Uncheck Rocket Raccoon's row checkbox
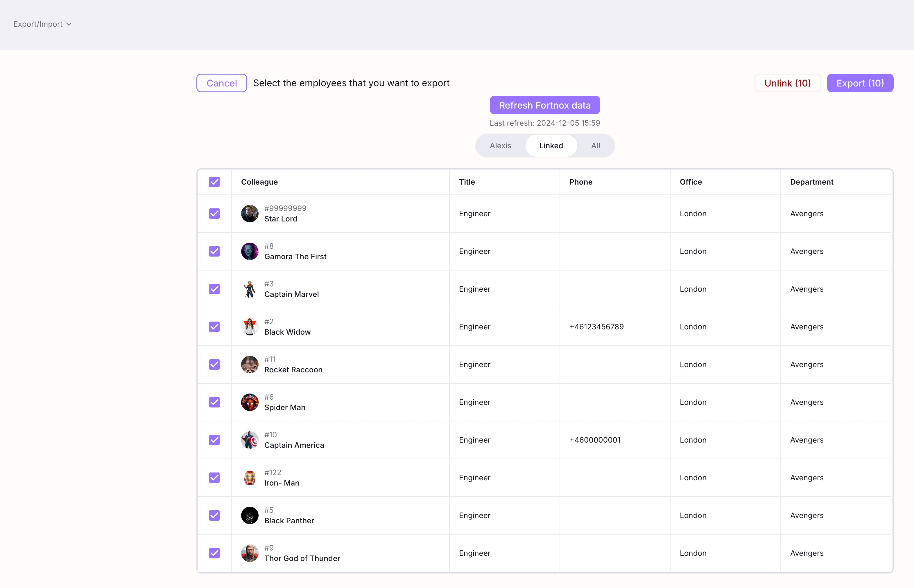Viewport: 914px width, 588px height. pyautogui.click(x=214, y=364)
